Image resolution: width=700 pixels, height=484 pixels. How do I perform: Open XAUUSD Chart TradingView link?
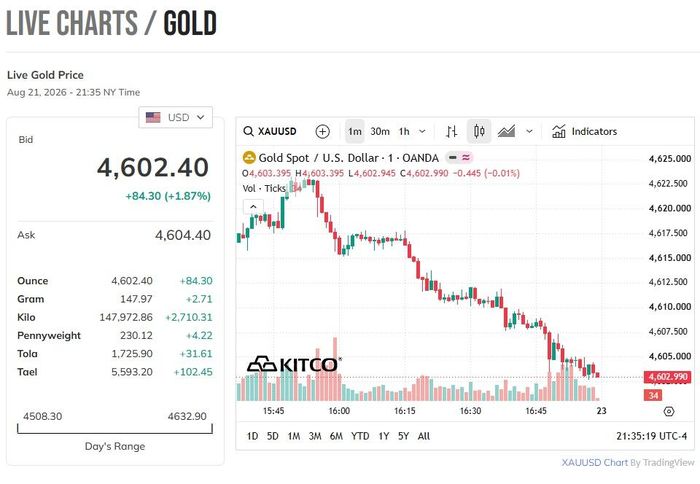pos(628,463)
